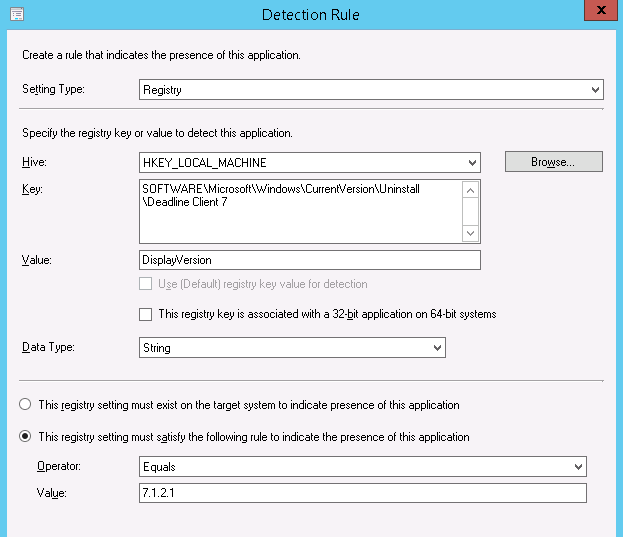Click the Key box scrollbar track
This screenshot has width=623, height=537.
(472, 211)
